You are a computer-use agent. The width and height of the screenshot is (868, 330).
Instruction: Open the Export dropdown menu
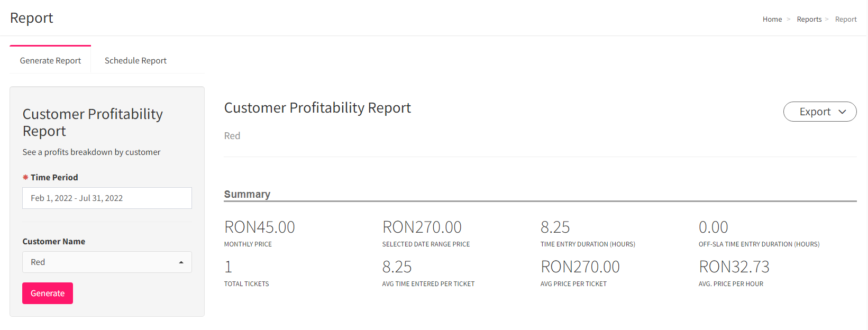[820, 112]
